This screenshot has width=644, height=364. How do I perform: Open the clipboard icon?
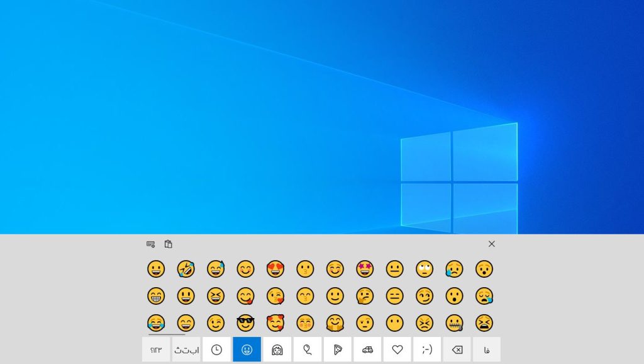(168, 244)
